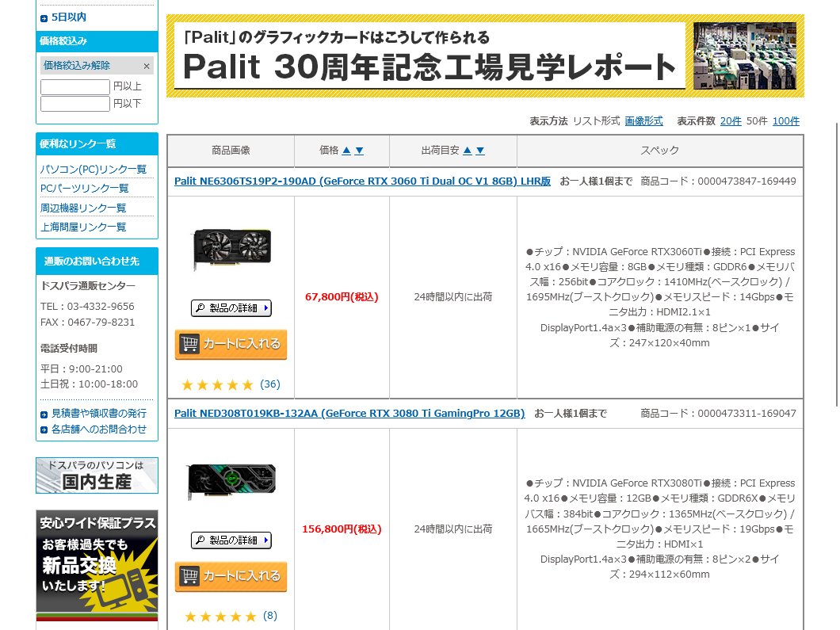
Task: Click the page vertical scrollbar
Action: (x=836, y=265)
